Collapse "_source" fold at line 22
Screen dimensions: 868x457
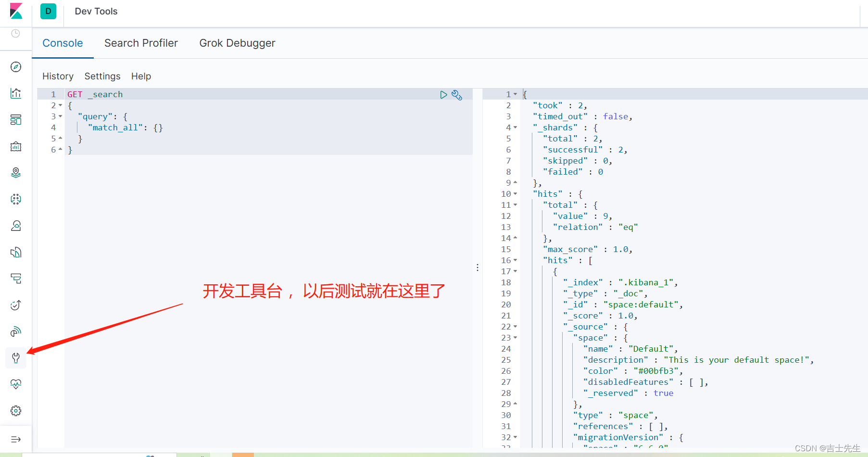pos(516,327)
